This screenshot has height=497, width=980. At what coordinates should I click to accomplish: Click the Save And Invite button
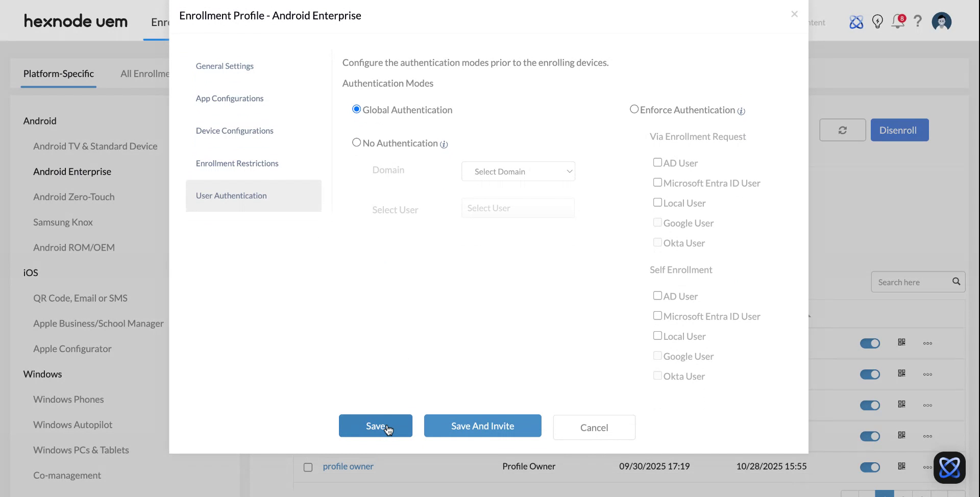tap(482, 426)
